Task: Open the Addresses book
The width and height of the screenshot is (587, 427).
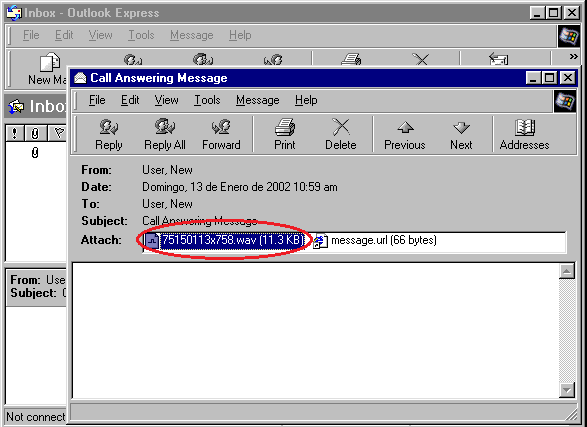Action: (x=524, y=135)
